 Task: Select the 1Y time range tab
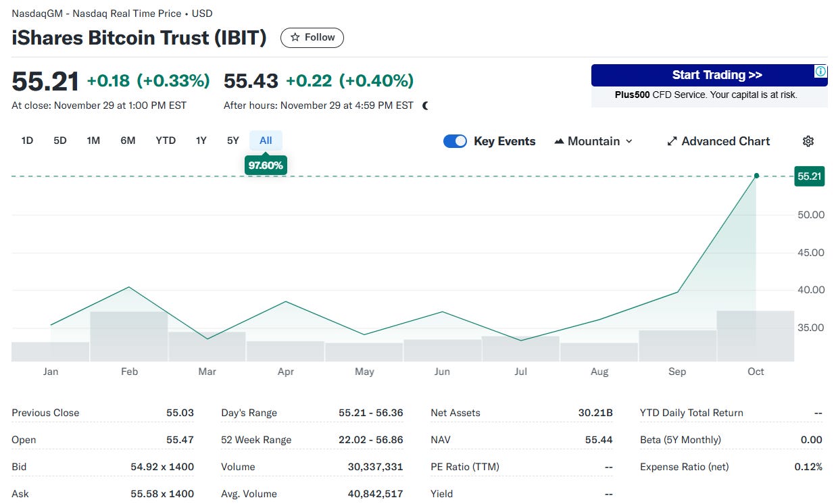(201, 141)
